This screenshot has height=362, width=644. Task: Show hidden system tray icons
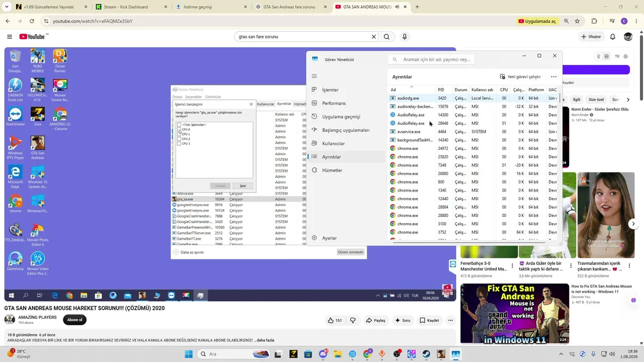[x=561, y=354]
